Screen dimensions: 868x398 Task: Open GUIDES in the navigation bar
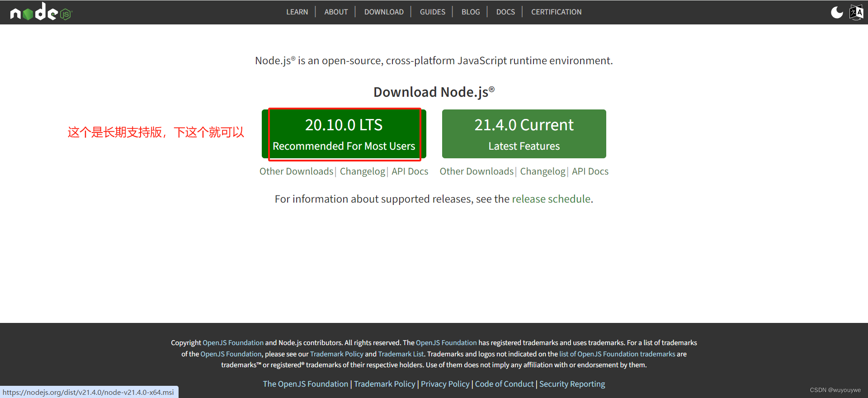[433, 12]
